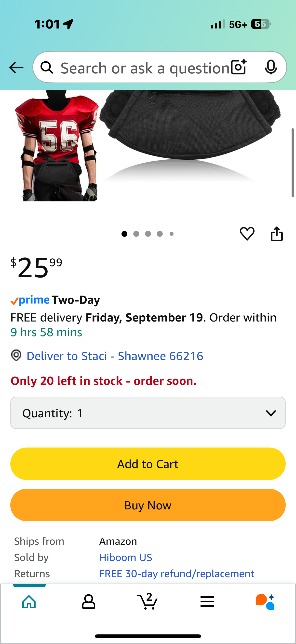This screenshot has width=296, height=644.
Task: Select the second image carousel dot
Action: [x=136, y=234]
